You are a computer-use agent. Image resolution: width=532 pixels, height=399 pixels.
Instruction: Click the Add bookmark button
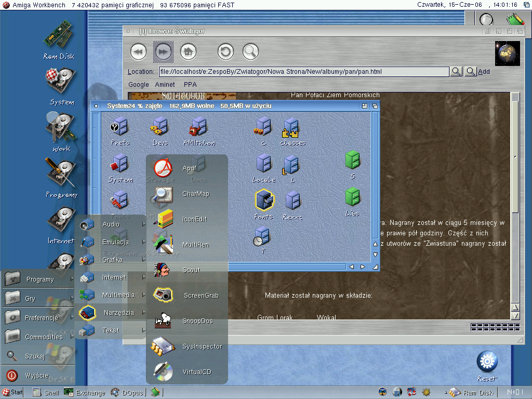(477, 71)
